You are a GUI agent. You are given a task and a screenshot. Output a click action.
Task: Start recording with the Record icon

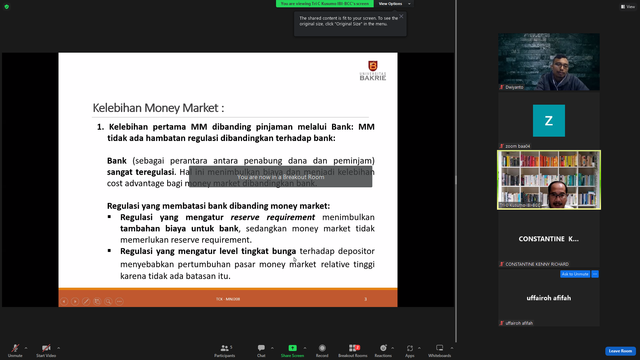tap(322, 350)
